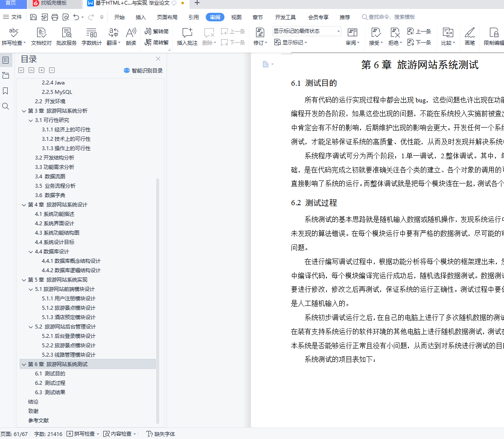
Task: Convert text with 繁转简
Action: [157, 31]
